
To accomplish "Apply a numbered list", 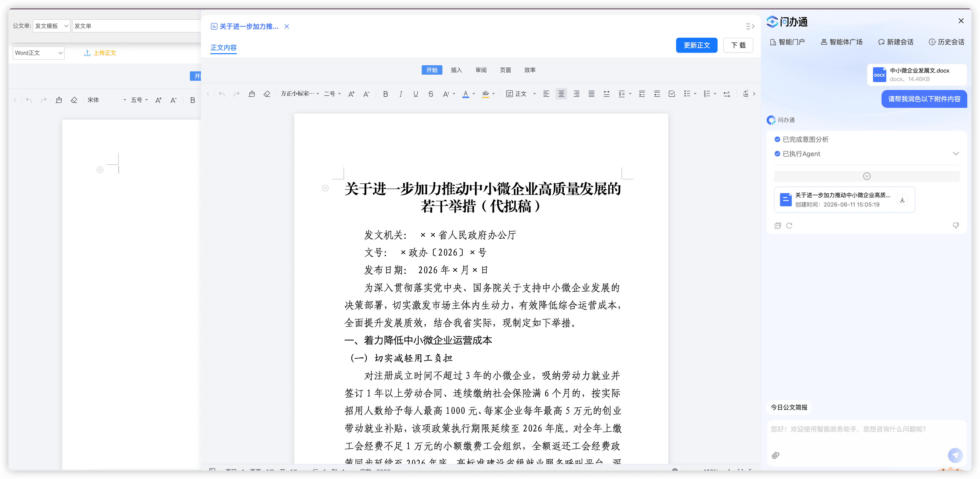I will [707, 94].
